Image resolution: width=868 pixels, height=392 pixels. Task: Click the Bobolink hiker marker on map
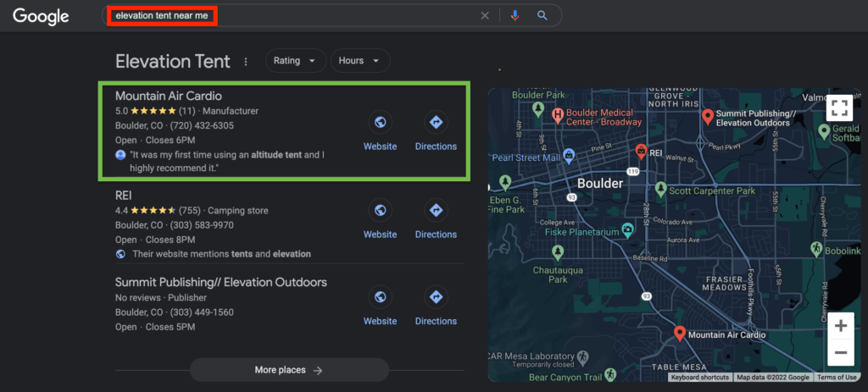[x=816, y=250]
